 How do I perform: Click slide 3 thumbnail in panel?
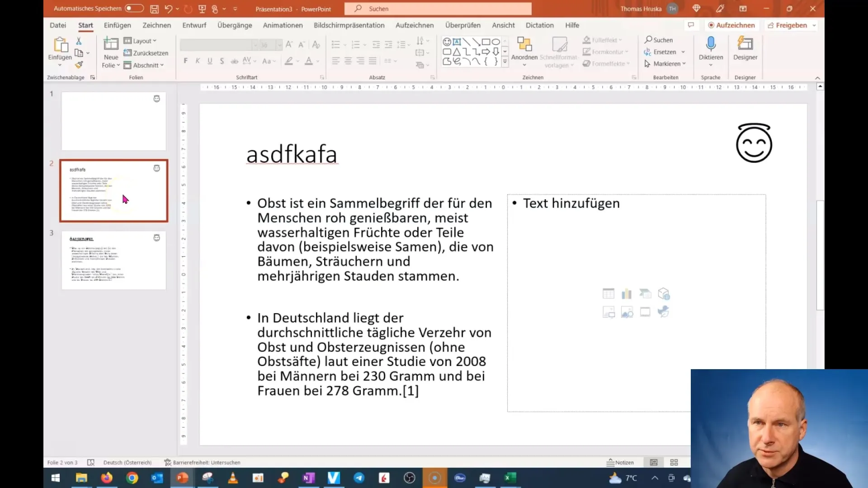click(113, 260)
